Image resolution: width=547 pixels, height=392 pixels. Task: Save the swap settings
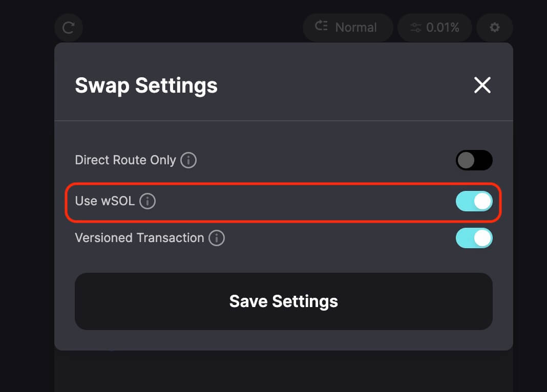pyautogui.click(x=283, y=301)
